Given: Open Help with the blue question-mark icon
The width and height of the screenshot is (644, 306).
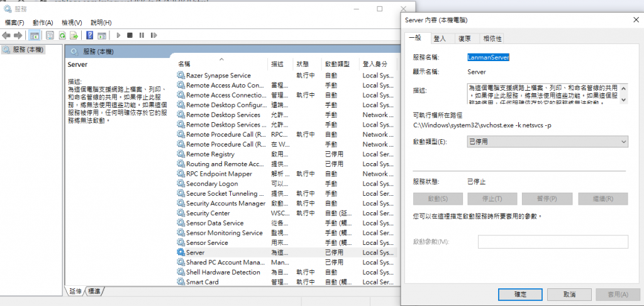Looking at the screenshot, I should pyautogui.click(x=90, y=35).
